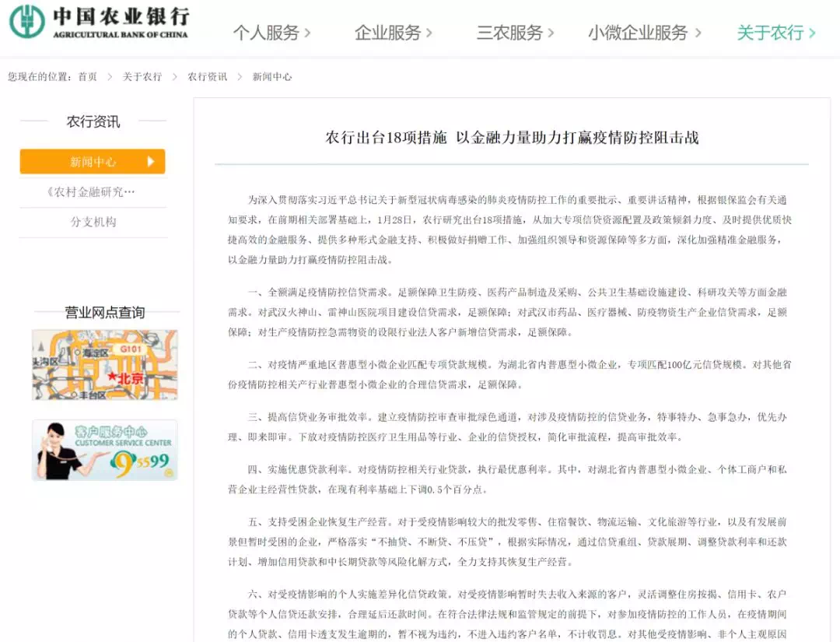Click the article title about 18项措施

[512, 138]
